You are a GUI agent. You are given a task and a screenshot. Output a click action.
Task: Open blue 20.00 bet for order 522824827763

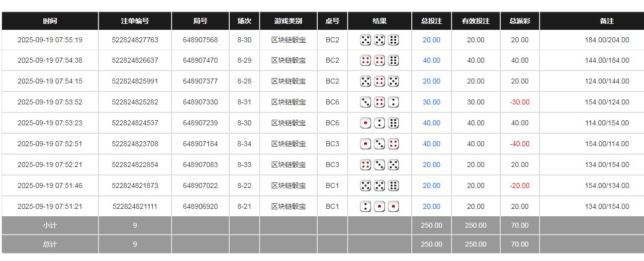click(431, 40)
